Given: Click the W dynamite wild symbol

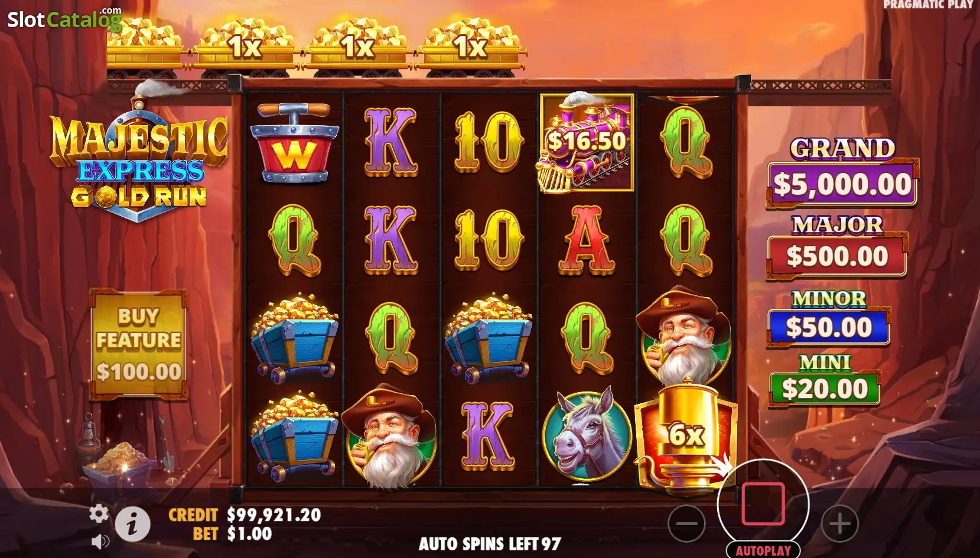Looking at the screenshot, I should (x=294, y=143).
